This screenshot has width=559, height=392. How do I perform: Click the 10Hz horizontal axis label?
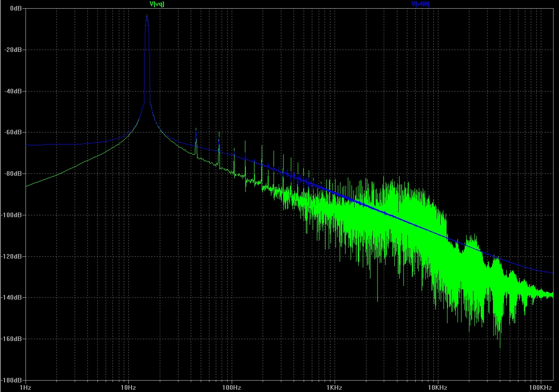click(128, 388)
